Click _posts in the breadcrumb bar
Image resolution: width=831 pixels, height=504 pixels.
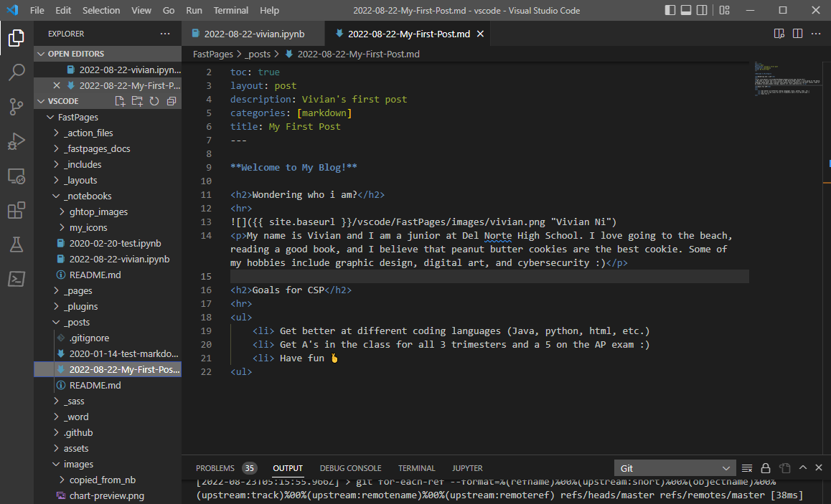[x=258, y=54]
